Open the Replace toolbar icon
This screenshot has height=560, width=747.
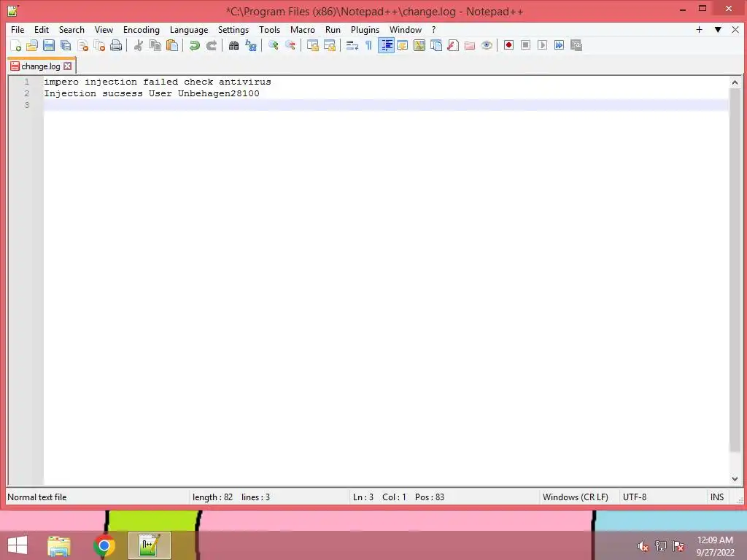[x=251, y=45]
